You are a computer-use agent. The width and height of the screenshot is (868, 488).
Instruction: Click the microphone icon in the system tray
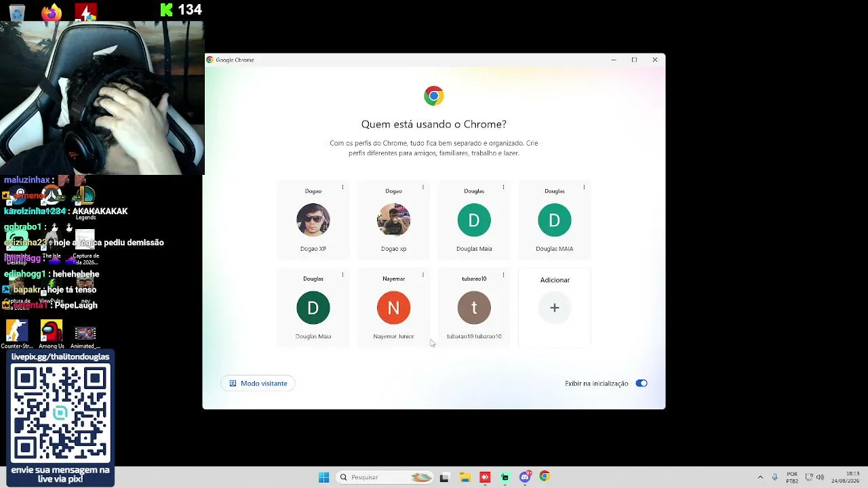[774, 477]
